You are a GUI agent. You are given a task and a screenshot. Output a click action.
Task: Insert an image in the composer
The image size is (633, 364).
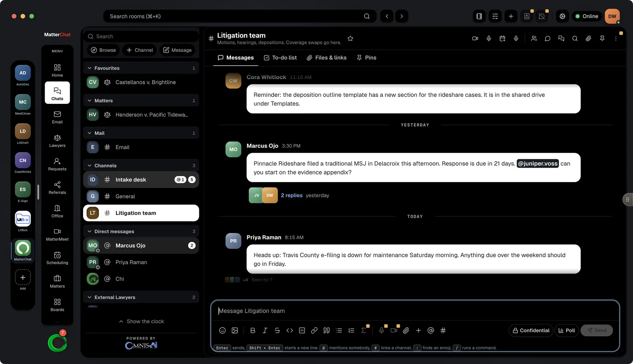click(235, 330)
